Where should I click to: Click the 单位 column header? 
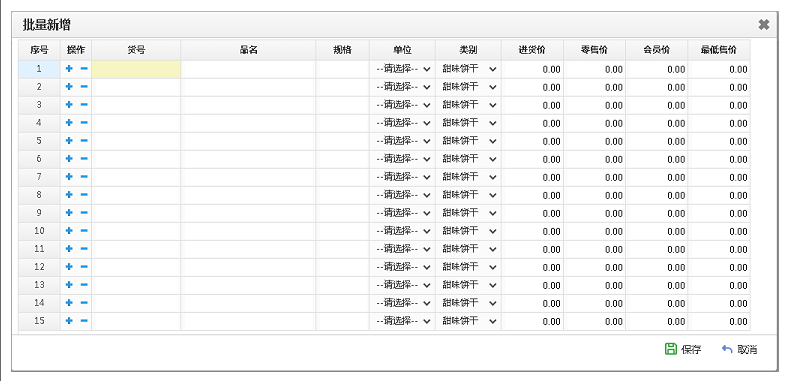point(403,50)
